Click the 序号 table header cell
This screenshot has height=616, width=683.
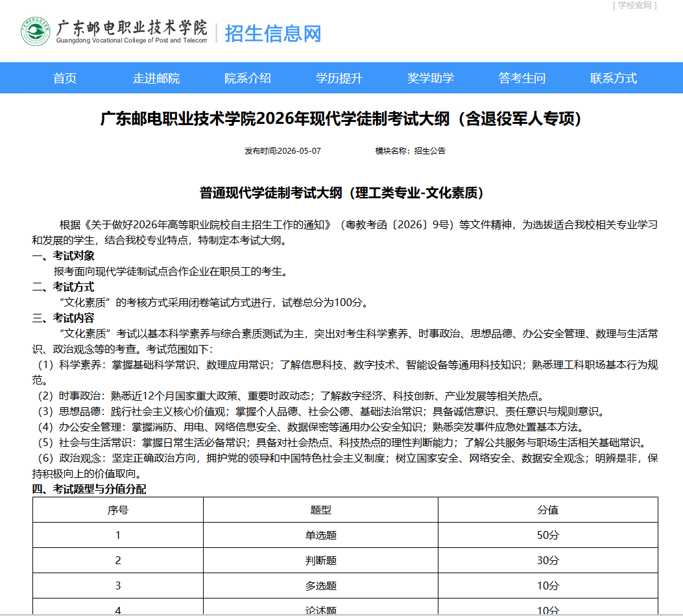click(118, 510)
